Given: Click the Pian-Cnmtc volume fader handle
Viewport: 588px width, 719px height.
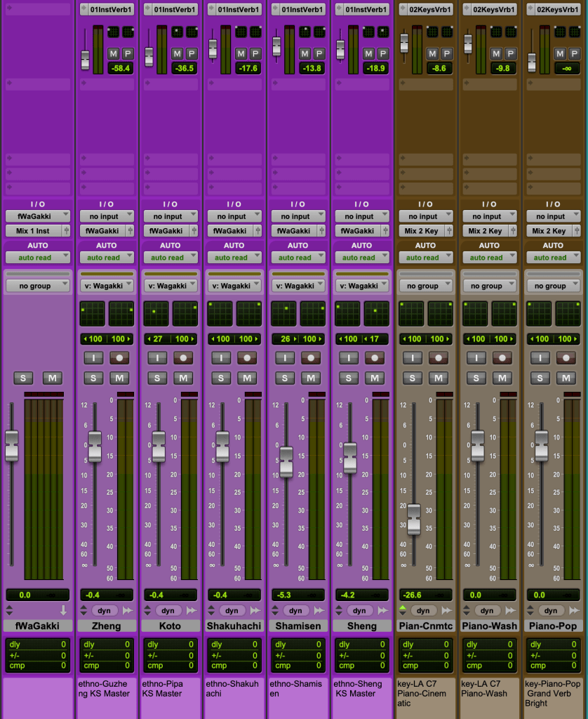Looking at the screenshot, I should coord(413,519).
